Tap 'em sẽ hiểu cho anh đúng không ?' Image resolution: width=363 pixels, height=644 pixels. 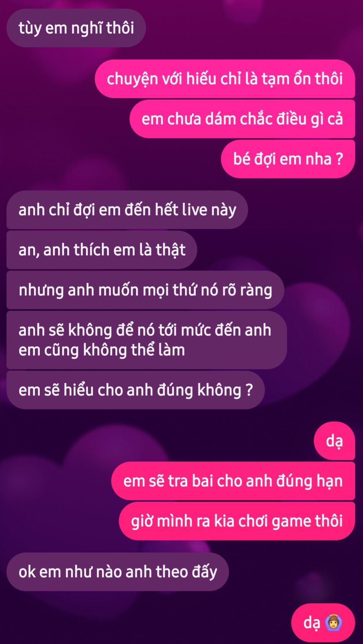point(136,390)
